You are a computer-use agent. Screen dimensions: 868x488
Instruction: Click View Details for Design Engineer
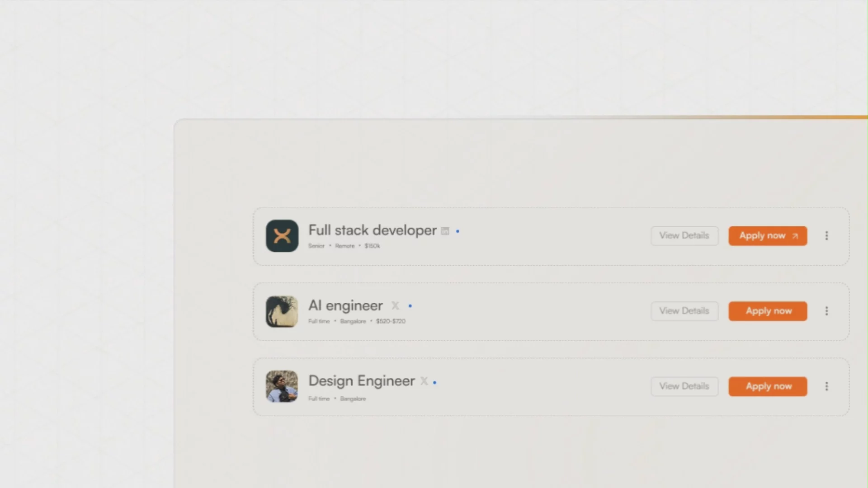[x=684, y=386]
